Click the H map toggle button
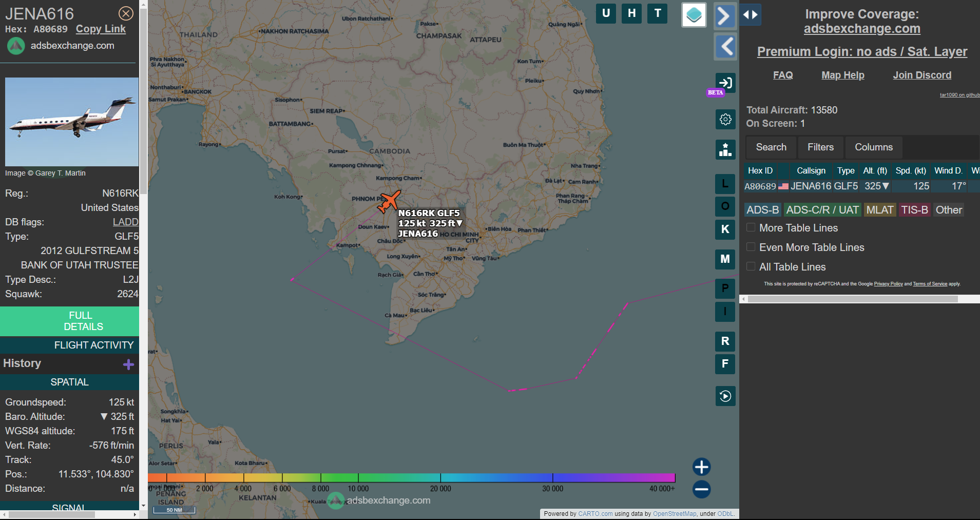This screenshot has height=520, width=980. click(x=632, y=13)
